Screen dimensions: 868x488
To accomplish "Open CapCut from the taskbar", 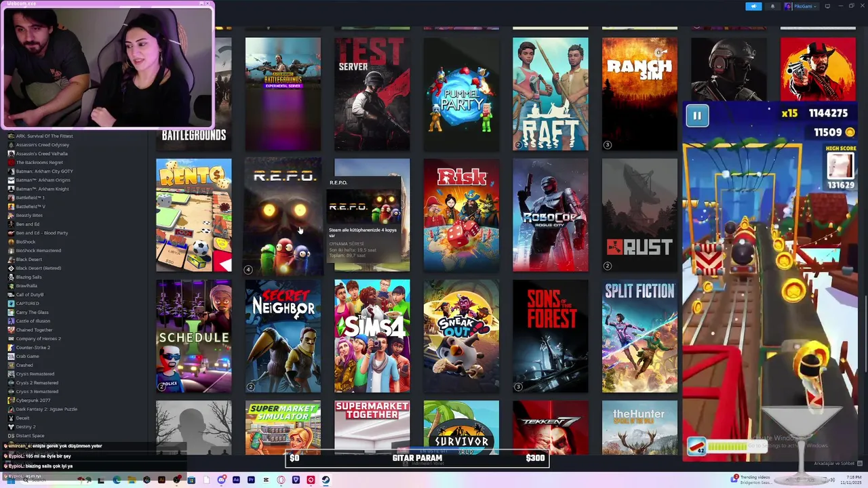I will (266, 480).
